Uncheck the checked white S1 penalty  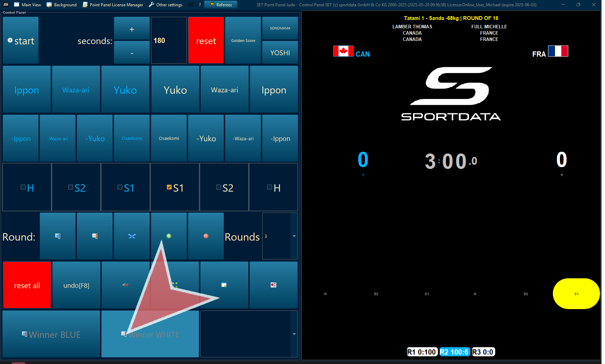click(x=169, y=187)
